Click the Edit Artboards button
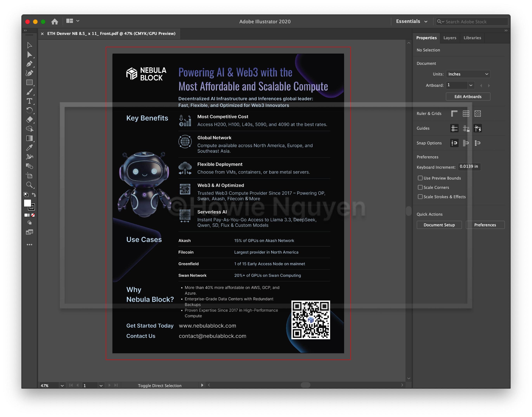This screenshot has height=417, width=532. pos(468,96)
